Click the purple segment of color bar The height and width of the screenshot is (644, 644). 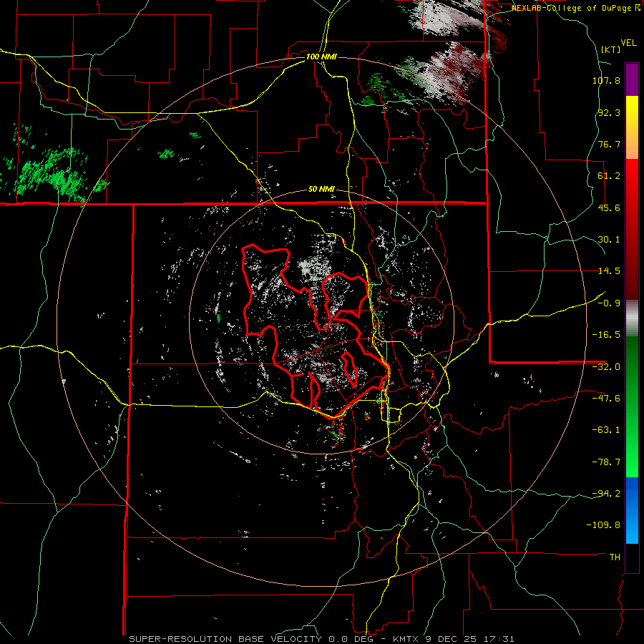(x=632, y=79)
